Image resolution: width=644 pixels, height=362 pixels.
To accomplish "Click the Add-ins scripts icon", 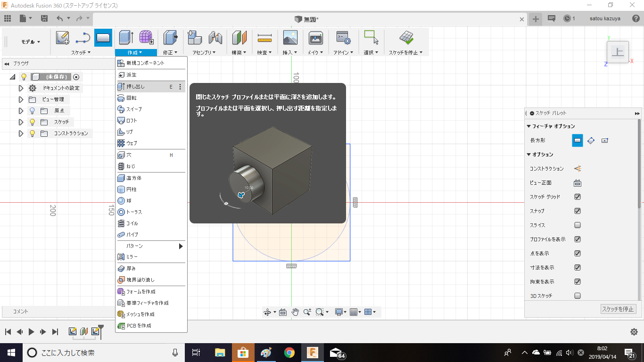I will tap(343, 38).
